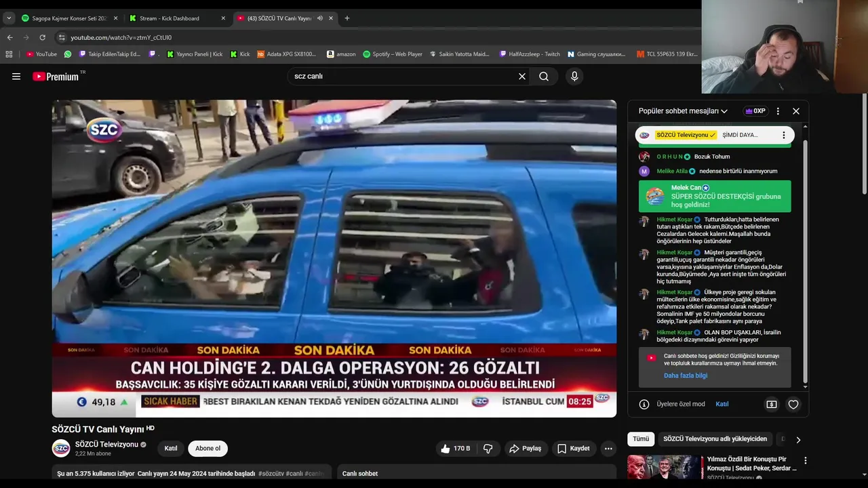Select the SÖZCÜ TV Canlı Yayını tab
Screen dimensions: 868x488
coord(279,18)
